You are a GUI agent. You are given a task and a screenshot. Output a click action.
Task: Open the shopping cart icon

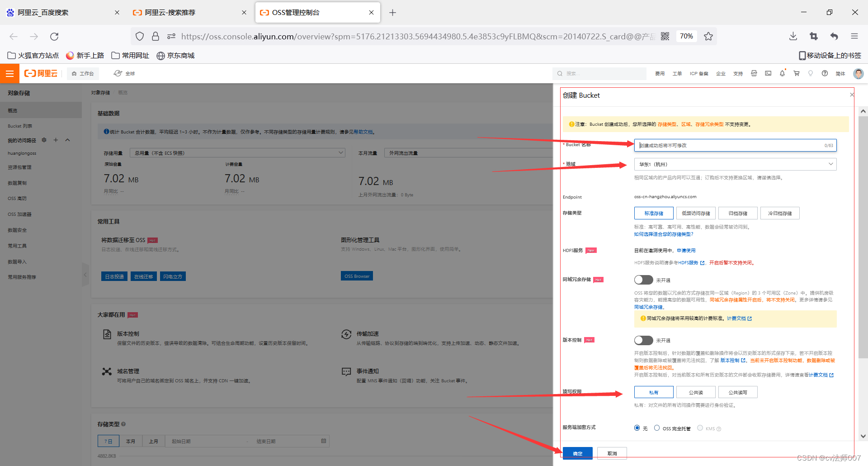pyautogui.click(x=797, y=73)
